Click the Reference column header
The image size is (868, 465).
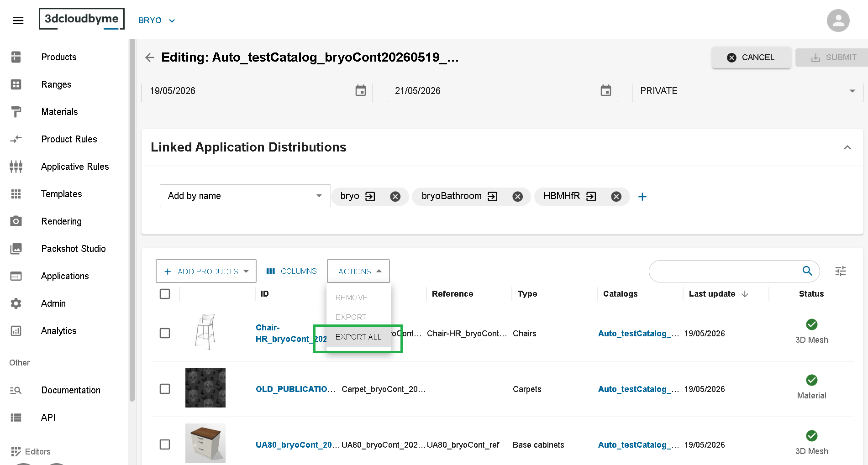452,294
